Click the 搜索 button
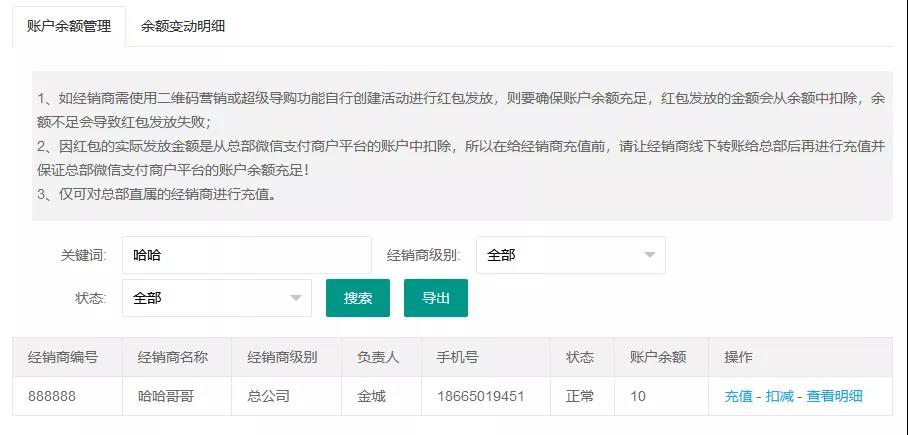Screen dimensions: 908x435 click(x=358, y=298)
